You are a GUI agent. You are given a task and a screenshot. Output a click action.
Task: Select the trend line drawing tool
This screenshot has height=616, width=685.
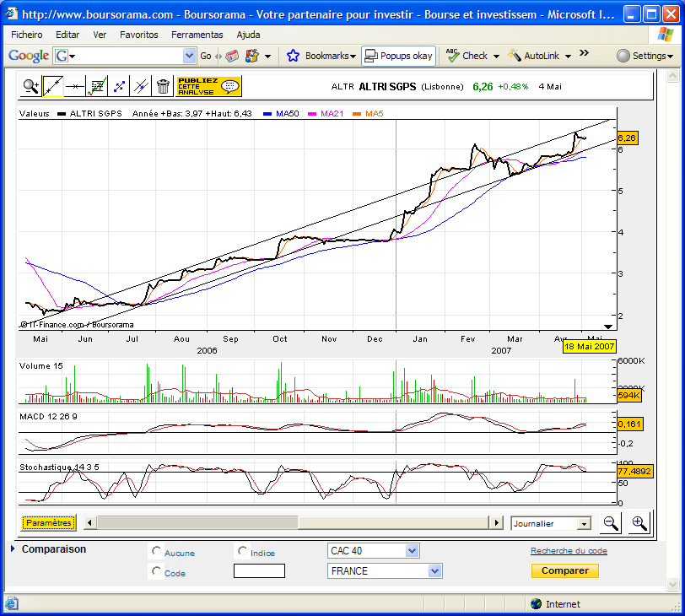point(53,86)
